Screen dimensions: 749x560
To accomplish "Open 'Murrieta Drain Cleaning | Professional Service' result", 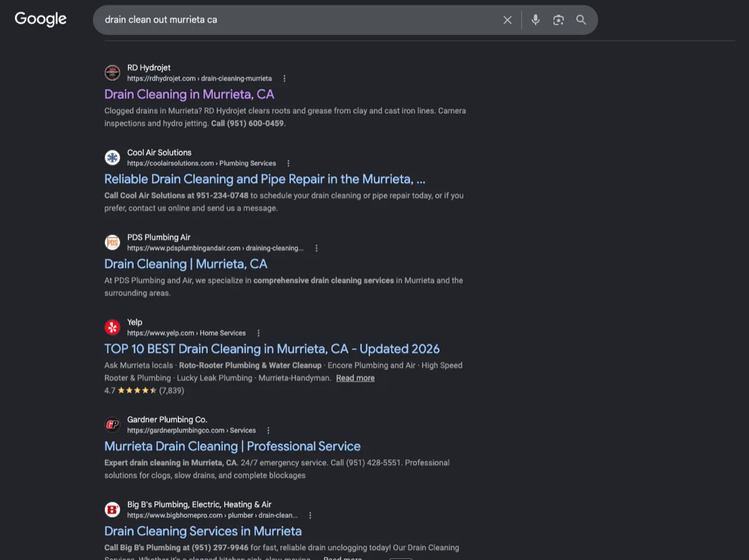I will click(x=232, y=446).
